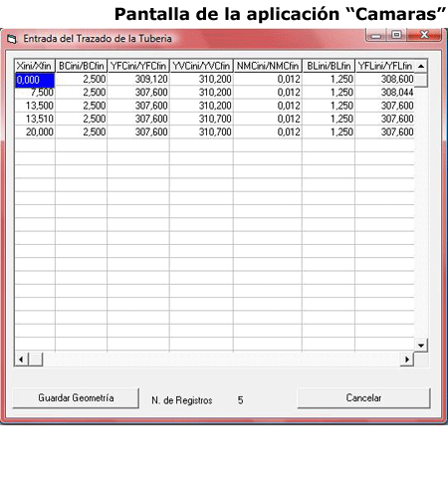Click the horizontal scrollbar thumb
Image resolution: width=448 pixels, height=498 pixels.
click(x=36, y=360)
